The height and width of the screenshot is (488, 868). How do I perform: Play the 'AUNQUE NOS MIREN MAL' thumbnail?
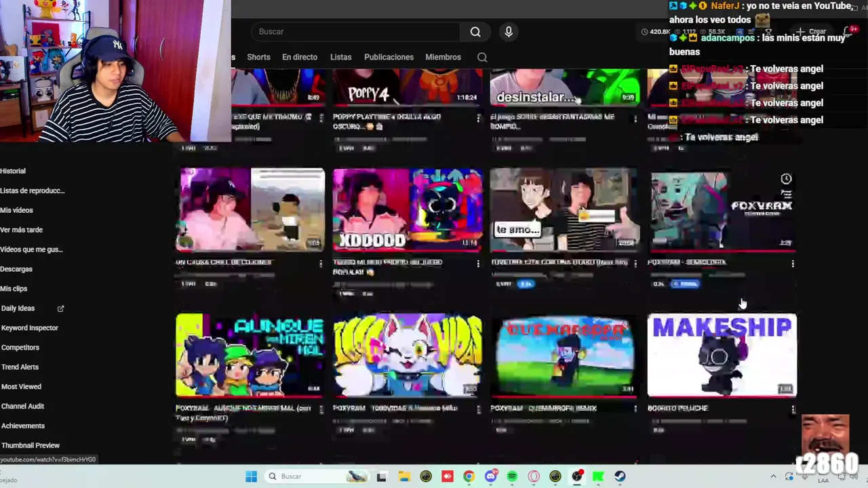[250, 354]
